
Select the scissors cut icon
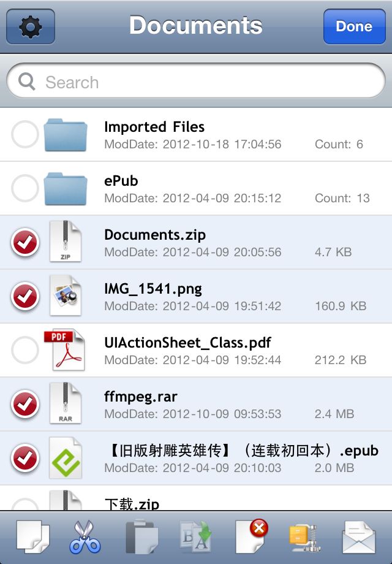pos(85,536)
